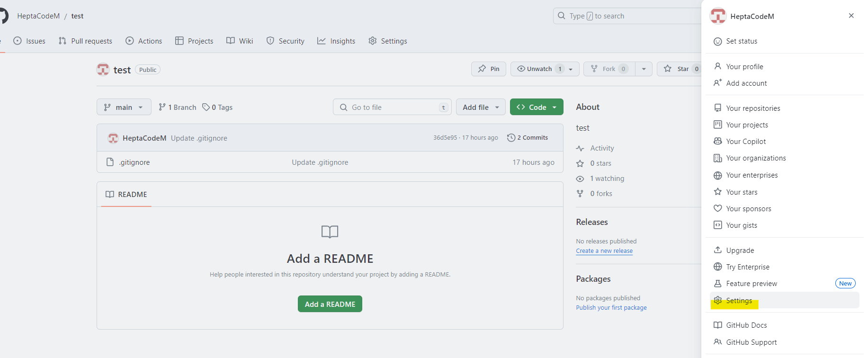
Task: Select the README tab
Action: point(126,195)
